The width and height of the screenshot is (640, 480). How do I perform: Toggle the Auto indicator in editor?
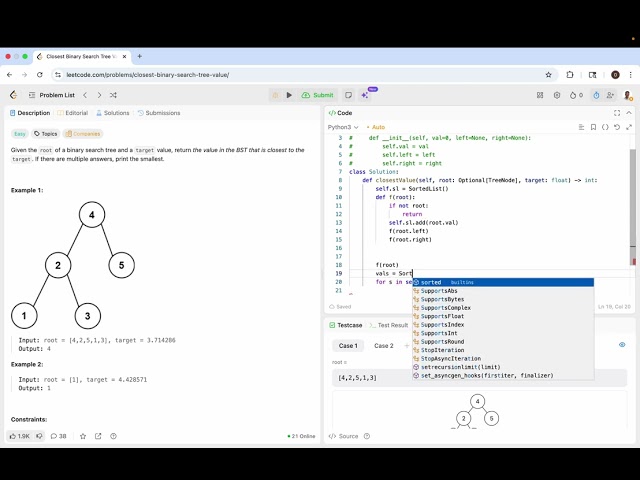pos(376,127)
